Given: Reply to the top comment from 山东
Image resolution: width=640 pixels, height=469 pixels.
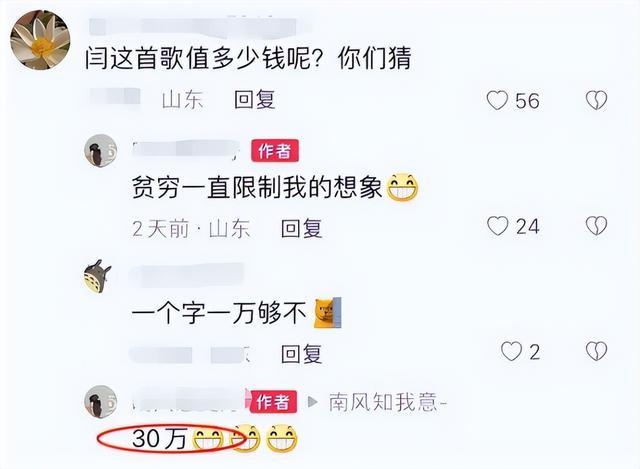Looking at the screenshot, I should pos(255,100).
